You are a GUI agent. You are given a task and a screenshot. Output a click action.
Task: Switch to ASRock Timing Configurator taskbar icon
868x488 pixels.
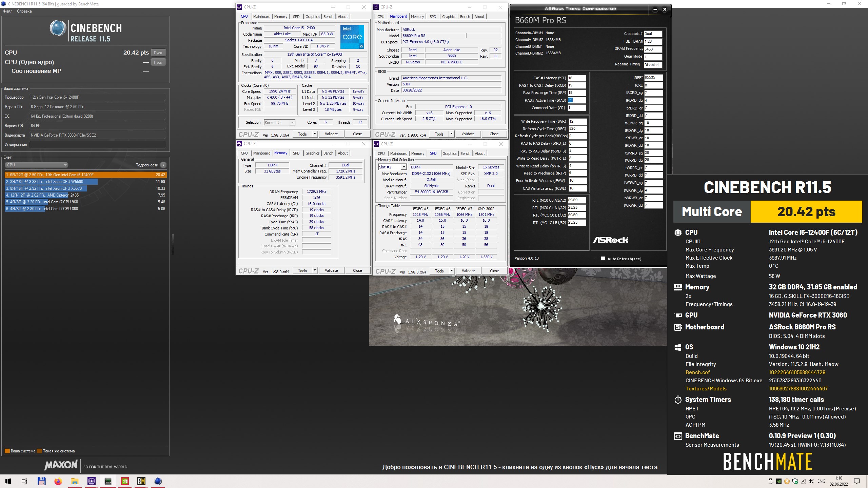pyautogui.click(x=108, y=481)
